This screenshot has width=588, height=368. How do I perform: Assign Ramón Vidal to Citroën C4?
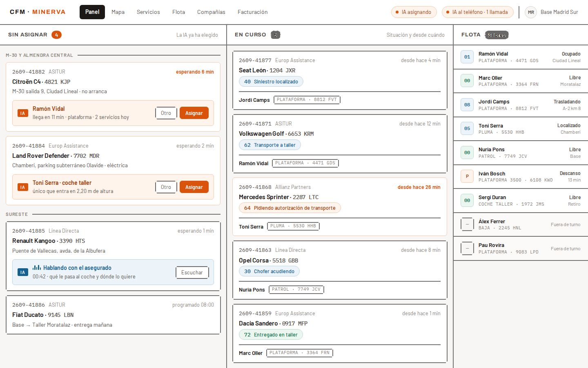(194, 113)
